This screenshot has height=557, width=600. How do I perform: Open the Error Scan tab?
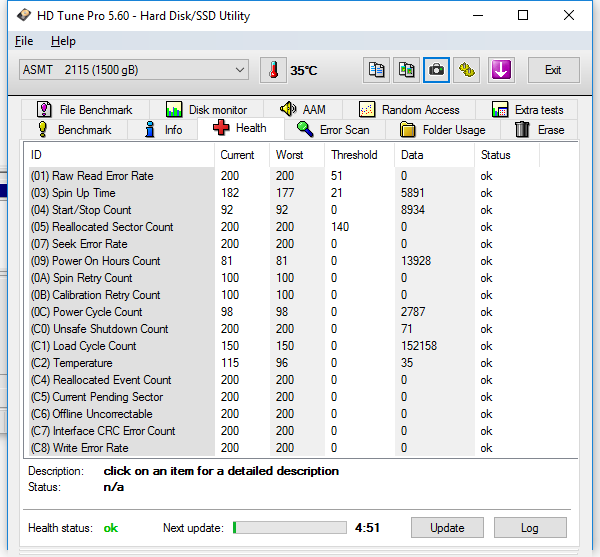tap(334, 130)
